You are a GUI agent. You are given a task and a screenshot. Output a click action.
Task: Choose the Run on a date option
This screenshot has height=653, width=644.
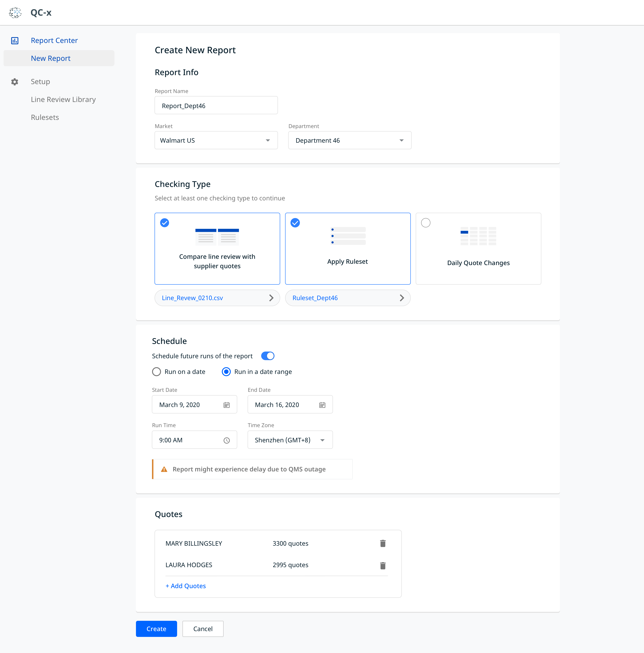[156, 372]
